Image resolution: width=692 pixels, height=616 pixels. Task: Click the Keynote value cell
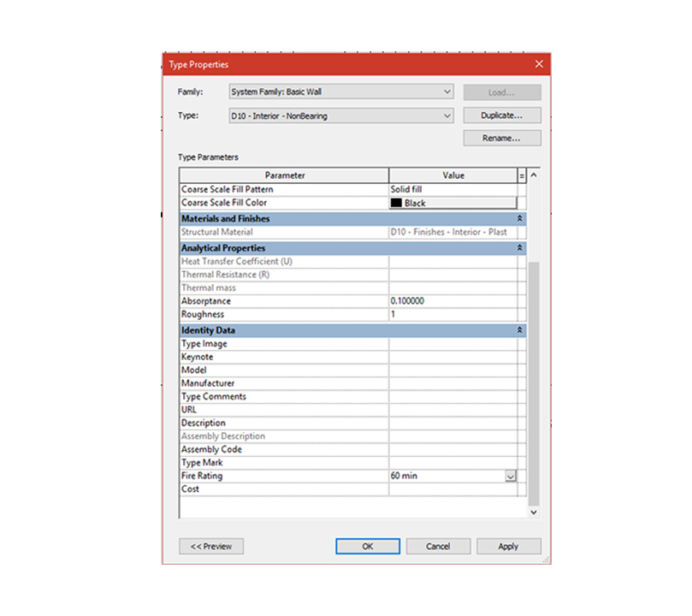[x=452, y=357]
